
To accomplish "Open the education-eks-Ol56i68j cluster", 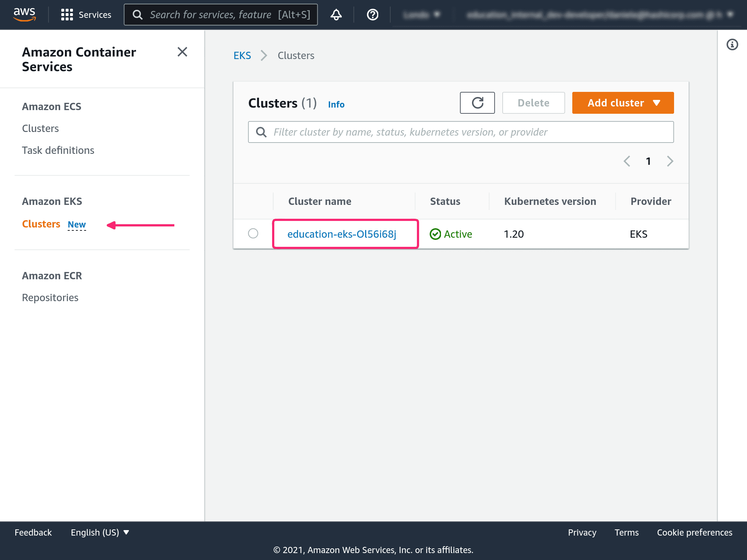I will tap(342, 234).
